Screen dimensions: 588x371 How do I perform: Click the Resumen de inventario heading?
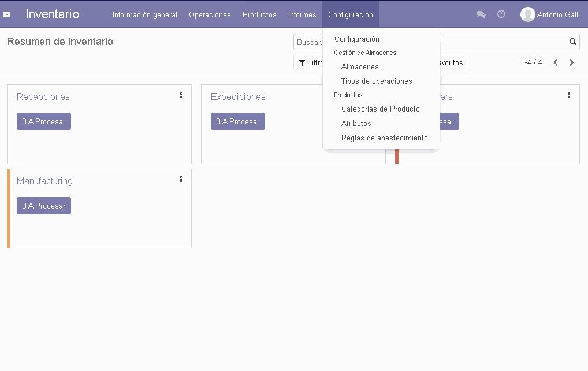point(60,42)
